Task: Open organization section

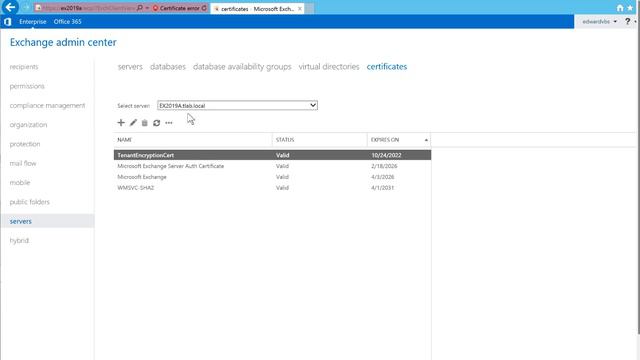Action: (x=28, y=124)
